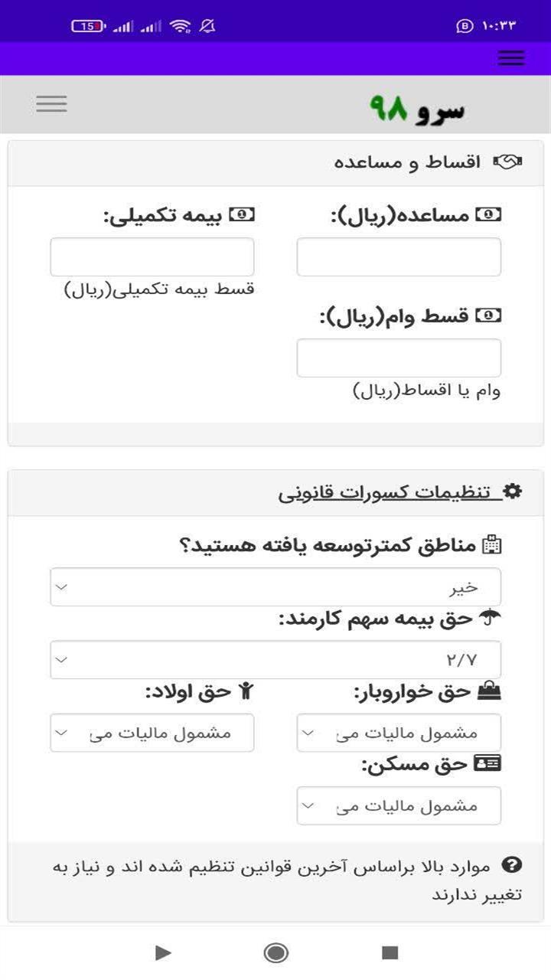
Task: Tap the Android home button
Action: point(275,954)
